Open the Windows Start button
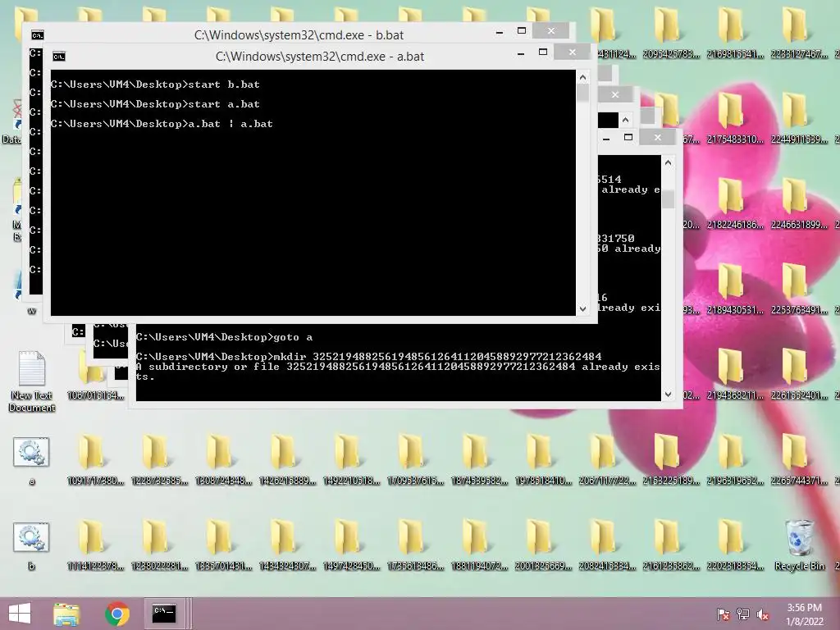The width and height of the screenshot is (840, 630). click(x=20, y=614)
